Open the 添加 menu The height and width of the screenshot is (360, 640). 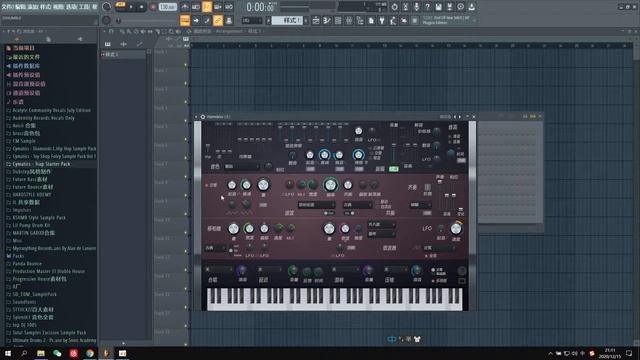pyautogui.click(x=33, y=7)
